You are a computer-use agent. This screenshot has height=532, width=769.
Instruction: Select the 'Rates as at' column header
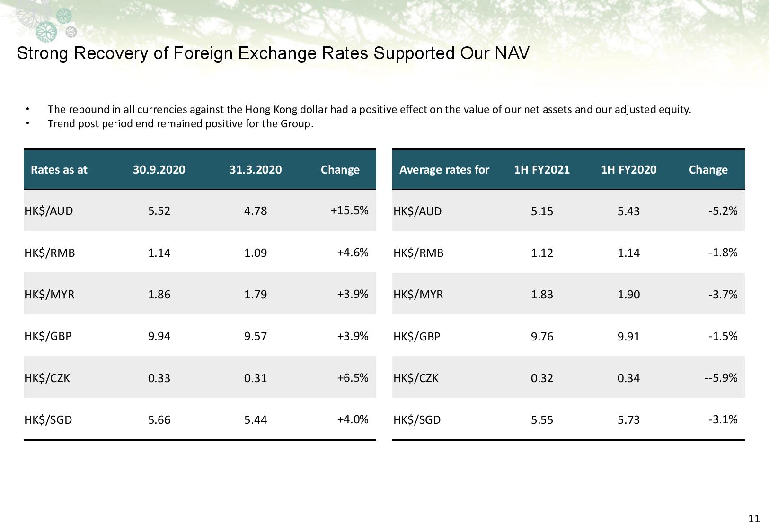point(59,170)
